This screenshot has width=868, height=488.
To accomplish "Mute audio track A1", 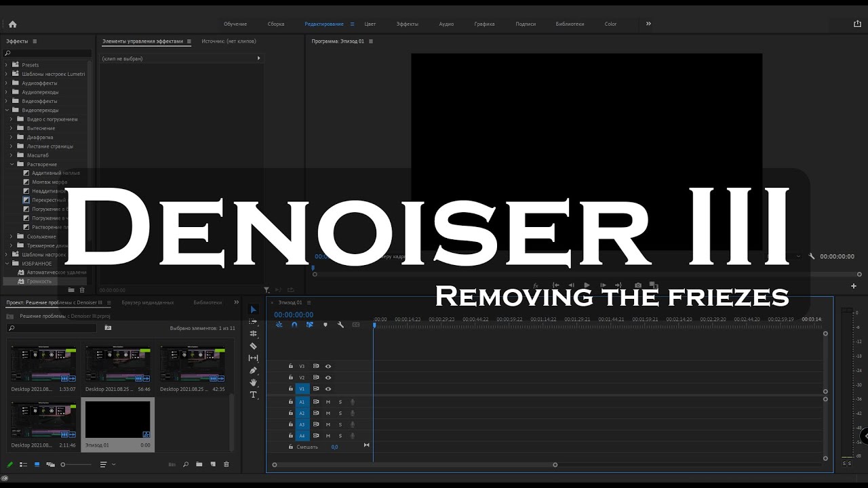I will (x=328, y=402).
